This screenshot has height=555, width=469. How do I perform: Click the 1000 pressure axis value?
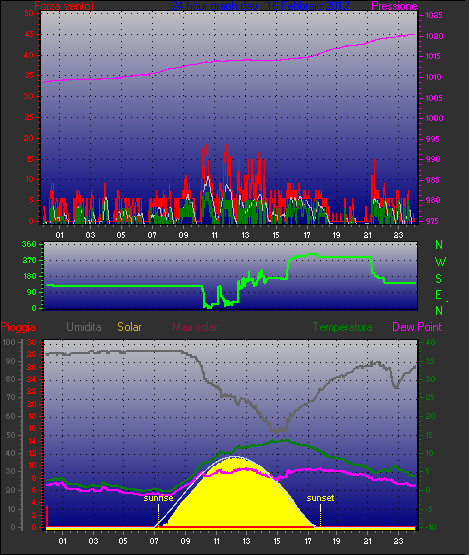pos(434,118)
